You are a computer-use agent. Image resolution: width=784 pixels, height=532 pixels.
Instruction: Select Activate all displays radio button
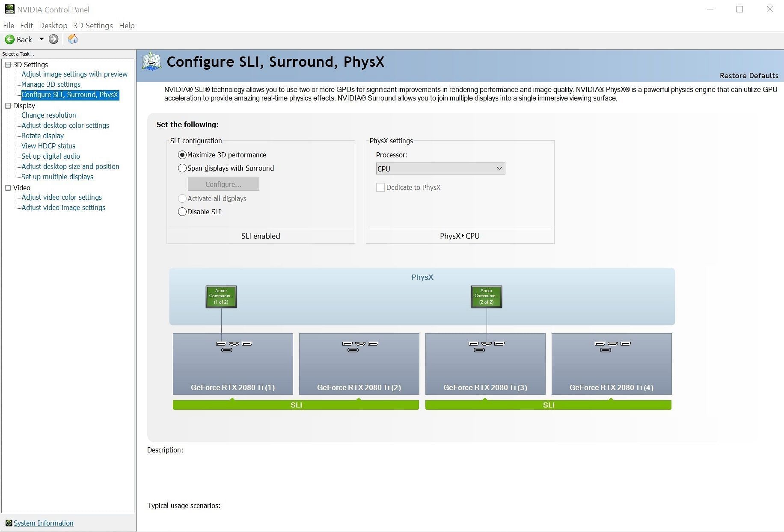click(182, 198)
